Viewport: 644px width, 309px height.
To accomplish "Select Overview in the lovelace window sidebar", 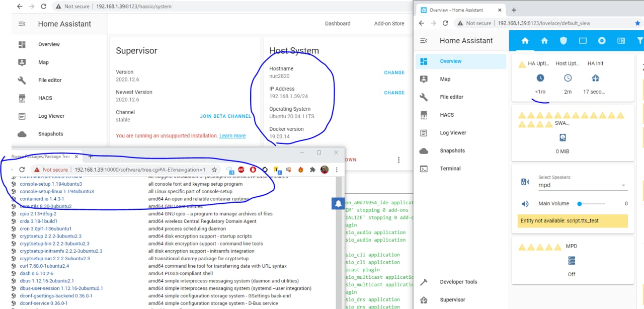I will tap(461, 61).
